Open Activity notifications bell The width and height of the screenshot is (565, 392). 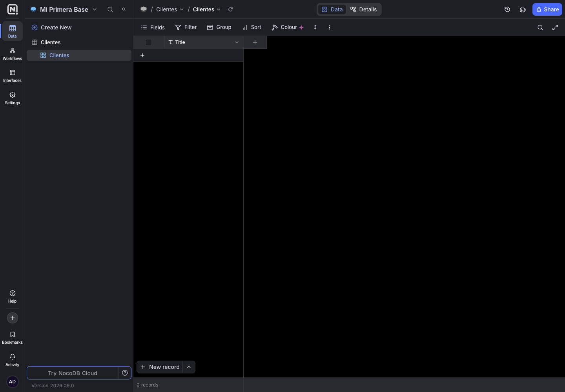pos(13,360)
